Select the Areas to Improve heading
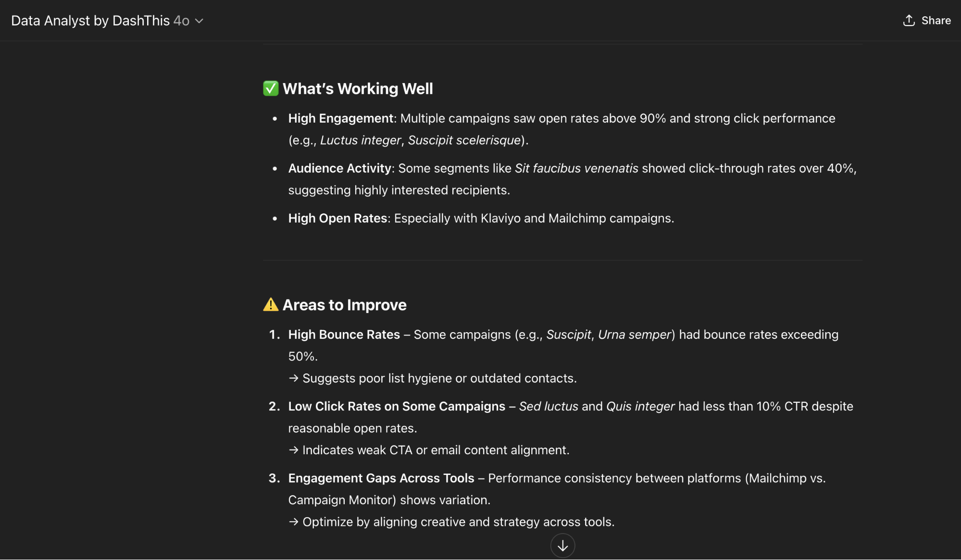The image size is (961, 560). coord(344,305)
